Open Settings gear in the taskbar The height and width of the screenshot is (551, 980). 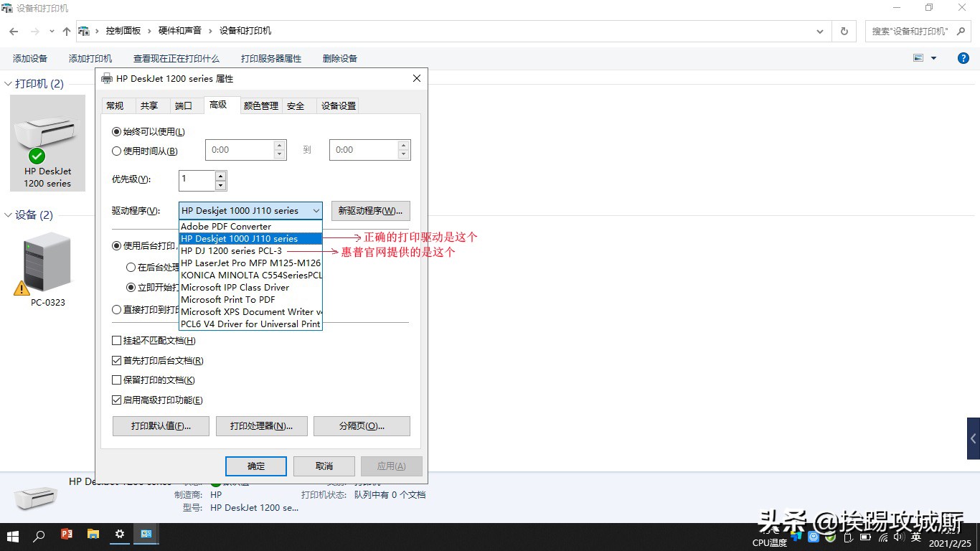coord(119,535)
